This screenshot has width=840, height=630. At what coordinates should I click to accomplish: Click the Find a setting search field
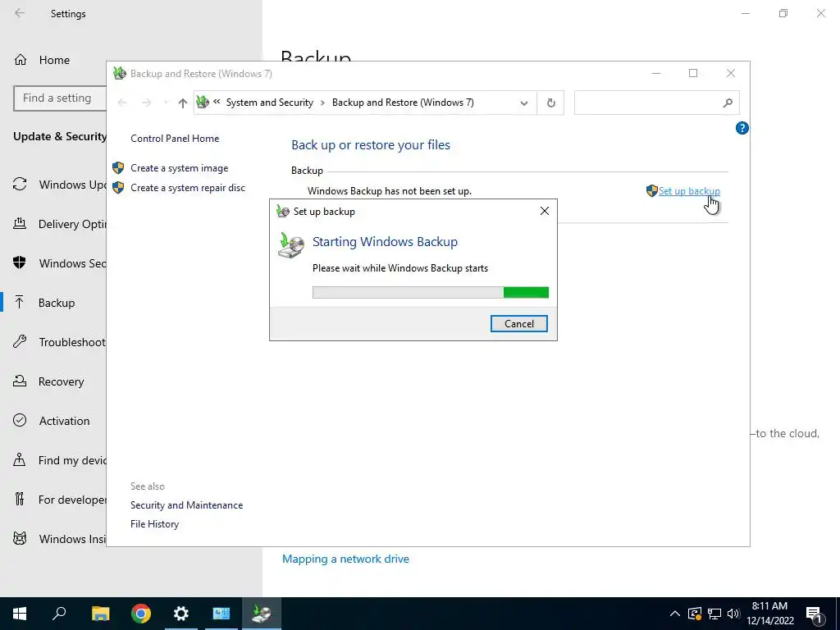(60, 98)
